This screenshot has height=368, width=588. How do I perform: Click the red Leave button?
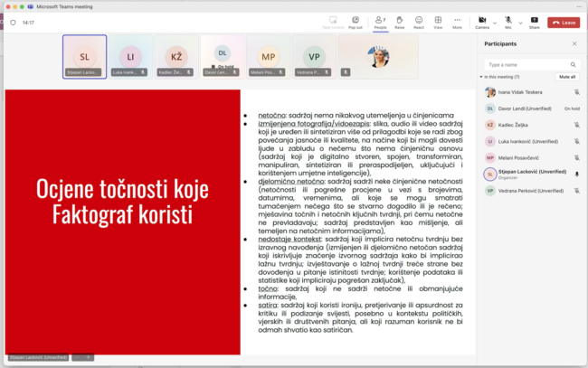564,23
